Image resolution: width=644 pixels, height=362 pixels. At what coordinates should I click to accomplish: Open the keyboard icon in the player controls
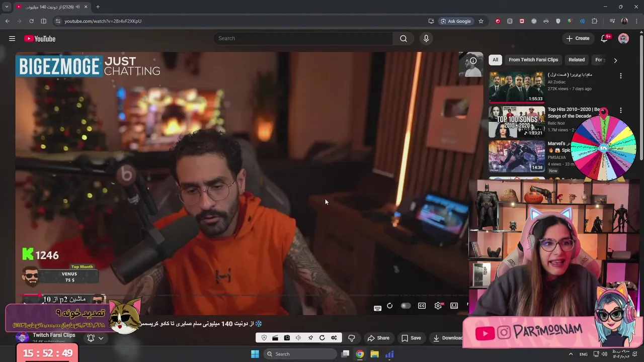[377, 308]
